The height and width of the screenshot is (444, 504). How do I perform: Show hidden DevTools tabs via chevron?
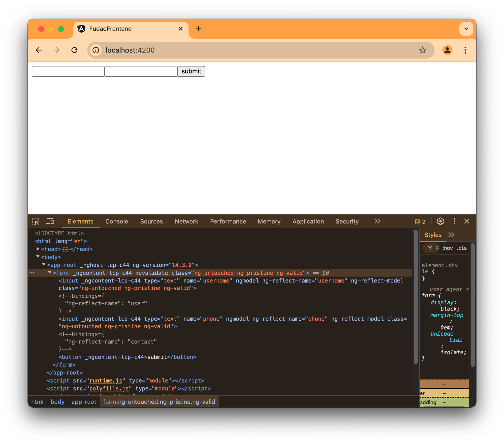click(x=377, y=221)
